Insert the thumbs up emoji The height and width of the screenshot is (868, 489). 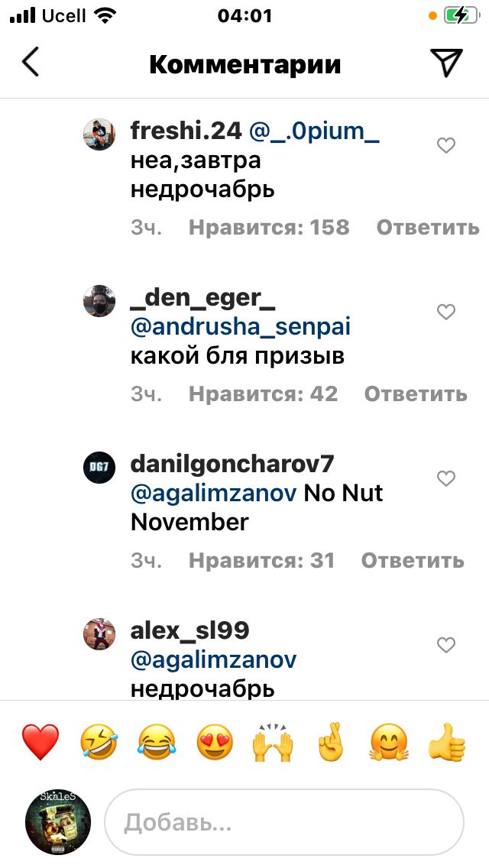tap(448, 742)
